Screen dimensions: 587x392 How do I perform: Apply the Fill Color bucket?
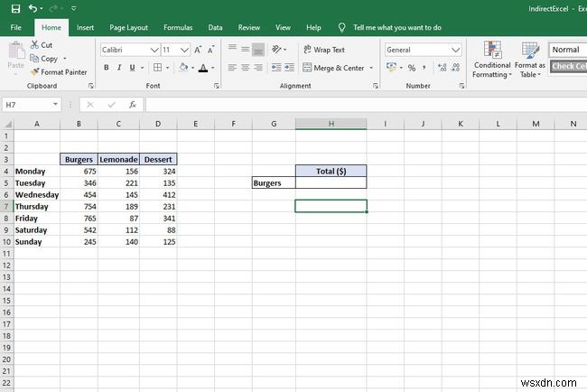point(183,68)
